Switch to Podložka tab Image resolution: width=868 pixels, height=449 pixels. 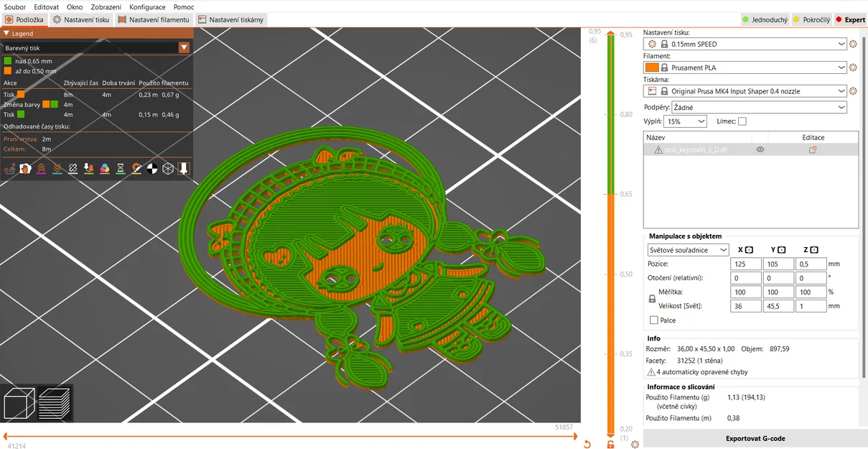coord(24,20)
